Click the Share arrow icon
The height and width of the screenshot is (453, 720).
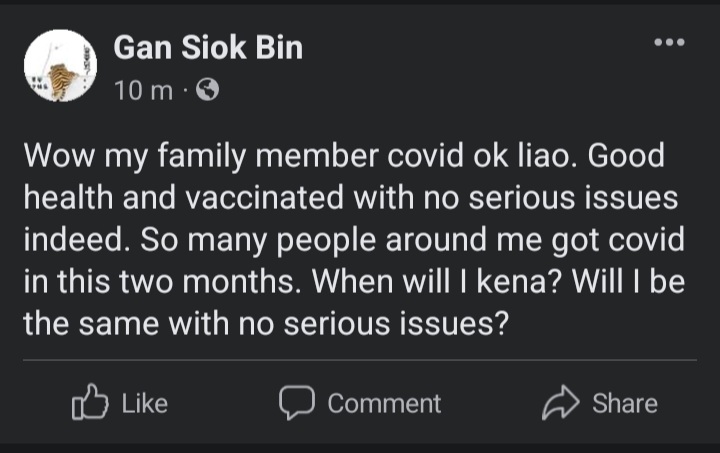point(560,403)
